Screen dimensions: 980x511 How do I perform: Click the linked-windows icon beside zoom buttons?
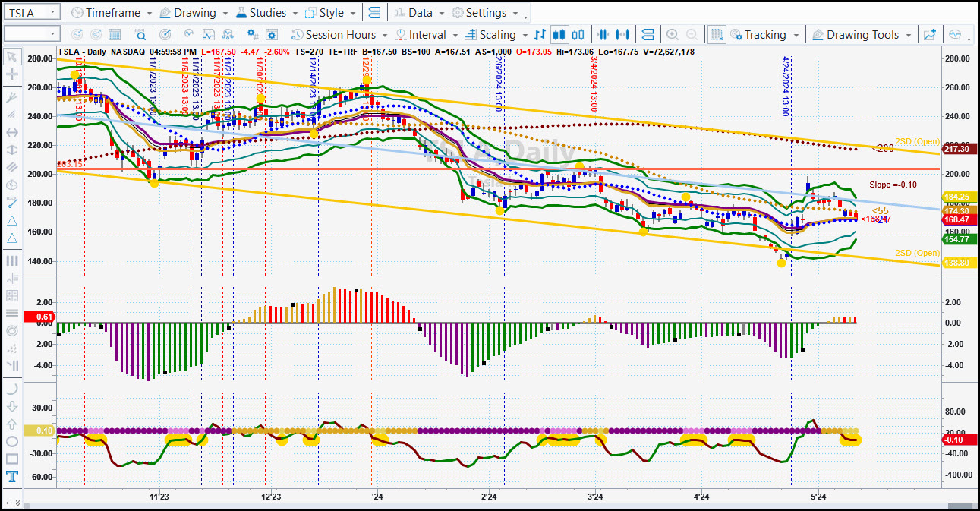coord(648,34)
